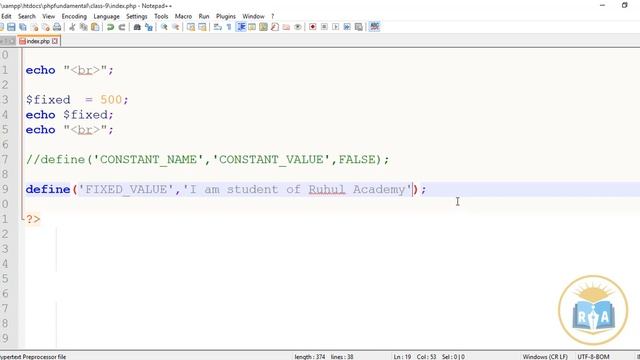
Task: Click 'Sel : 0|0' in status bar
Action: pos(453,357)
